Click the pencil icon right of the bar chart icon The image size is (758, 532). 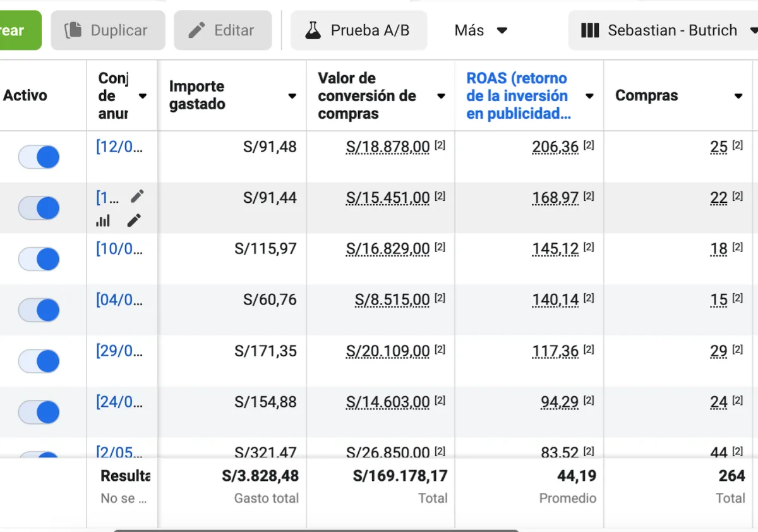(x=134, y=221)
